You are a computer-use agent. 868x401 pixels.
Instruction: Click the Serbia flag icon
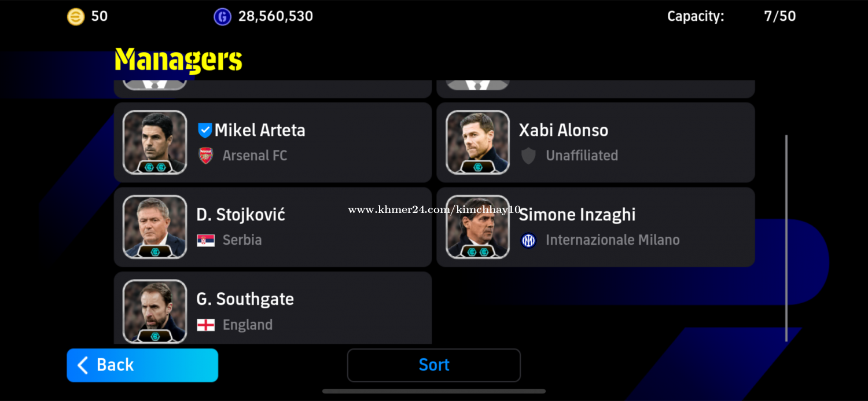point(206,240)
